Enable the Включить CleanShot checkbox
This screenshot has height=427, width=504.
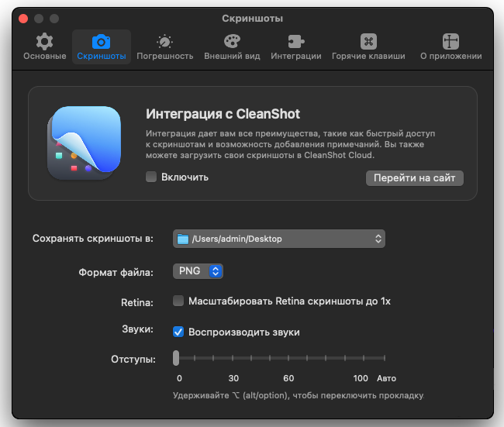pyautogui.click(x=152, y=177)
